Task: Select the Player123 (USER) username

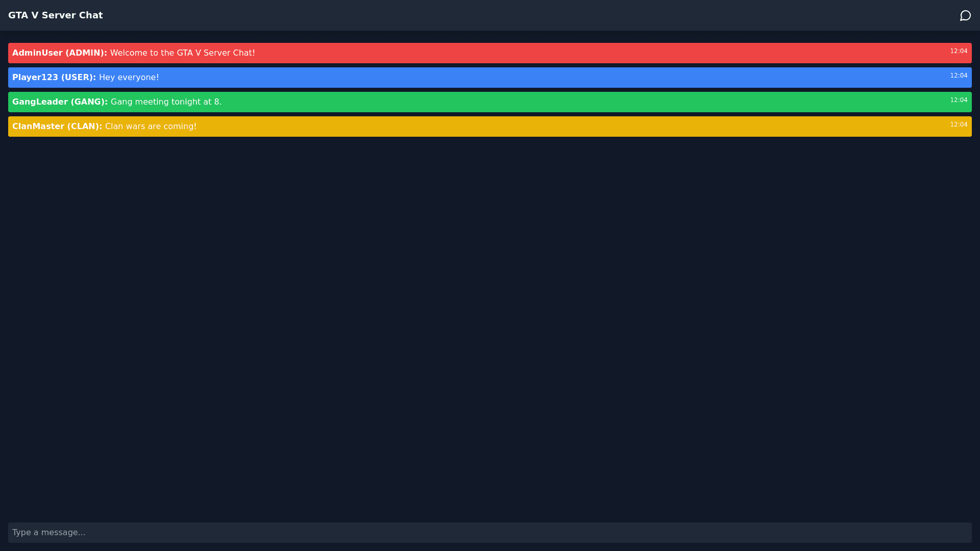Action: point(54,78)
